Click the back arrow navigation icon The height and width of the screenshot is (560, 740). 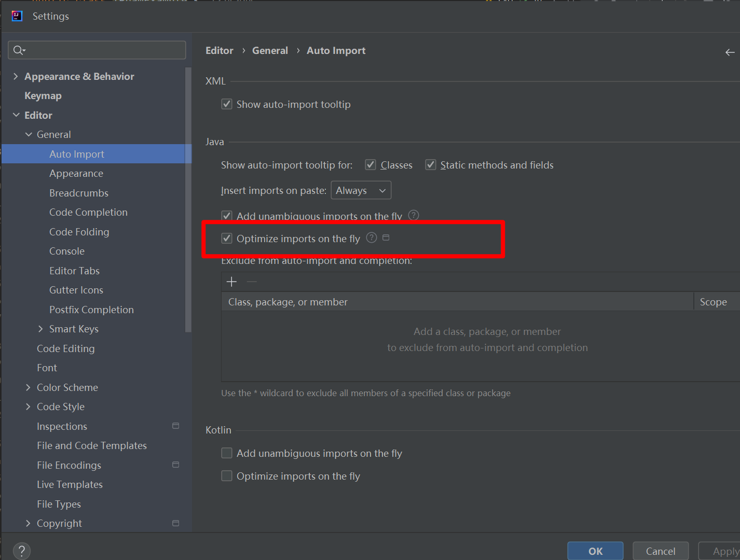pos(730,52)
